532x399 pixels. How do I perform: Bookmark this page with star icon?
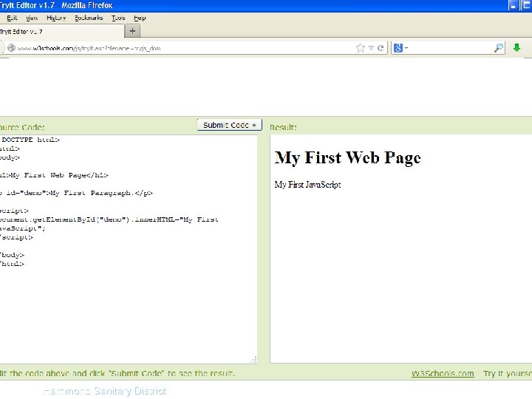click(361, 48)
